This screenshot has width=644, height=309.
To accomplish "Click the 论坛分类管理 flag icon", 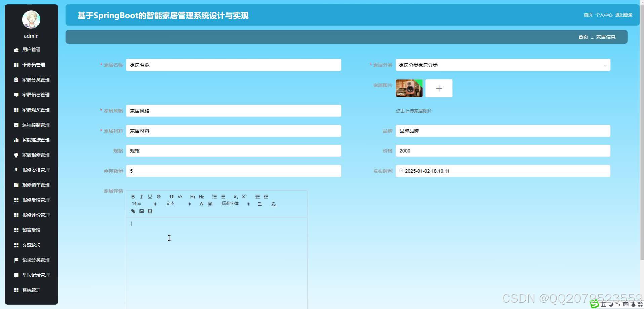I will pos(16,260).
